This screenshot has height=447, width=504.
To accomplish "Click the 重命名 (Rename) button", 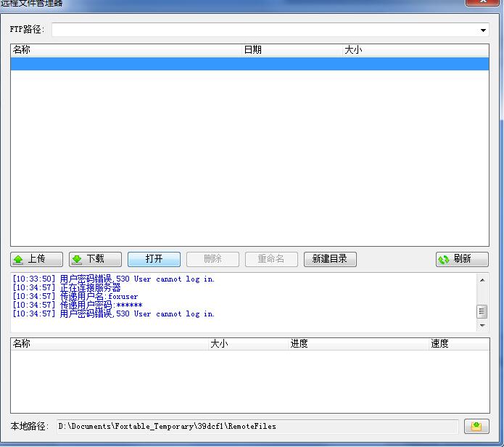I will coord(271,259).
